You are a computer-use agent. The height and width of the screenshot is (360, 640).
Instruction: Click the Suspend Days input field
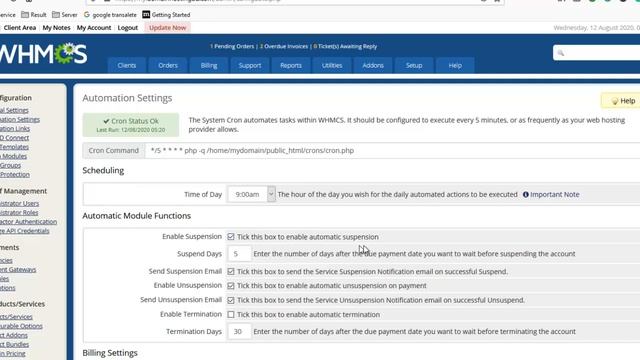click(239, 254)
